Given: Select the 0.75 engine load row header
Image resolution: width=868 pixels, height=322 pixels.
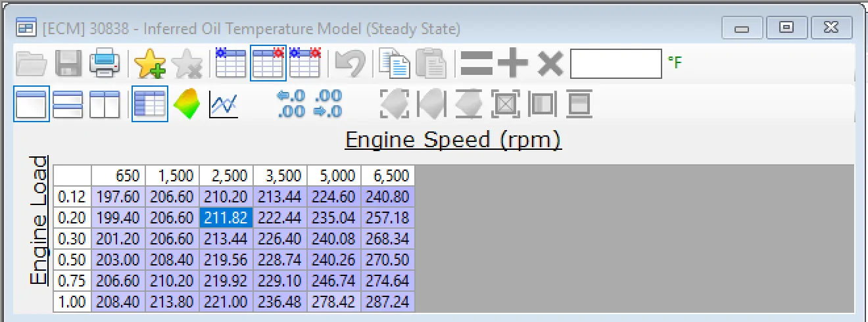Looking at the screenshot, I should tap(72, 281).
